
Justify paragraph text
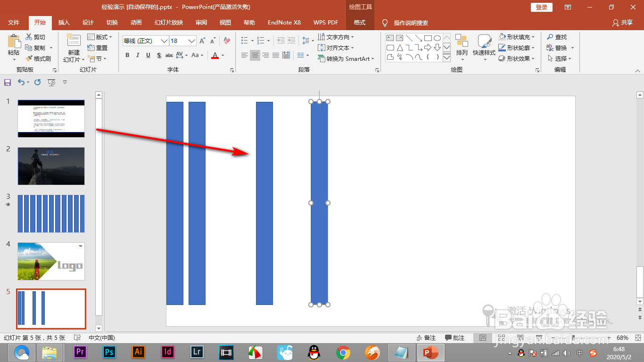[x=276, y=55]
